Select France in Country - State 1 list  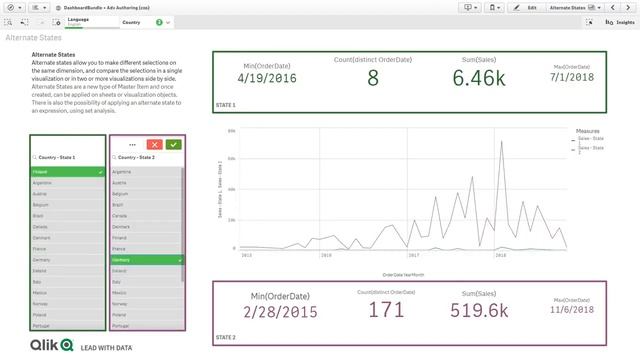point(68,249)
